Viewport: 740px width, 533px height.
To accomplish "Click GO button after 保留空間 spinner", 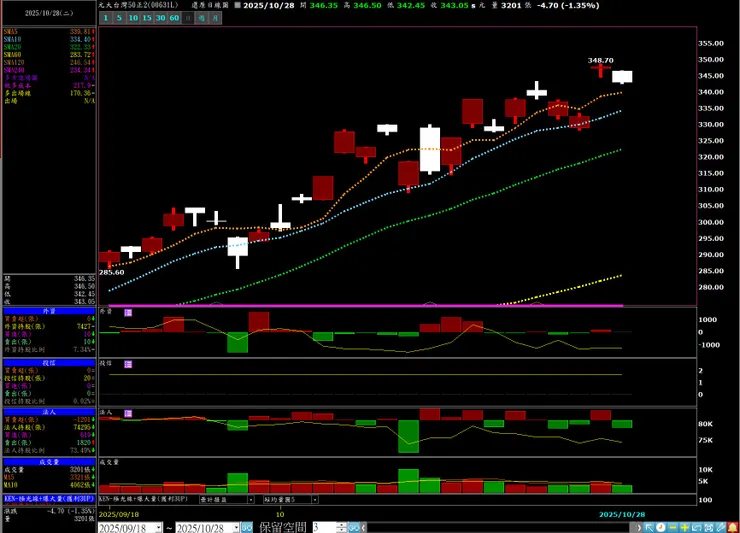I will (x=354, y=528).
